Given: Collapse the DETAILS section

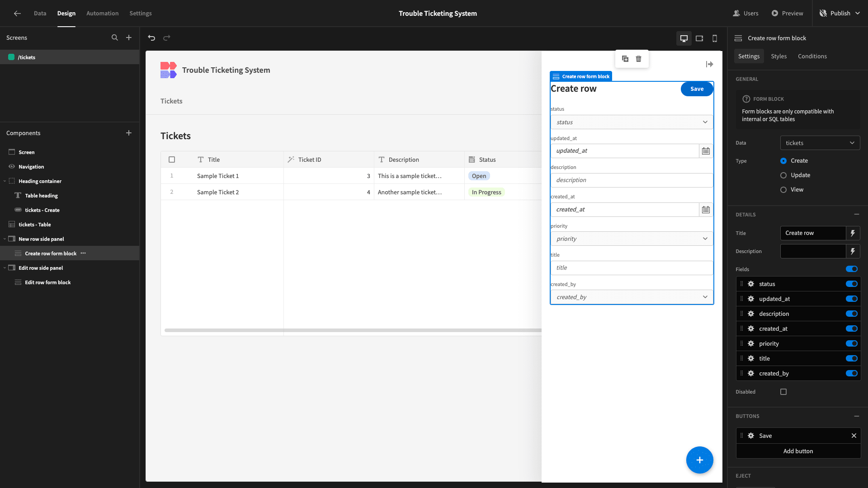Looking at the screenshot, I should click(x=857, y=215).
